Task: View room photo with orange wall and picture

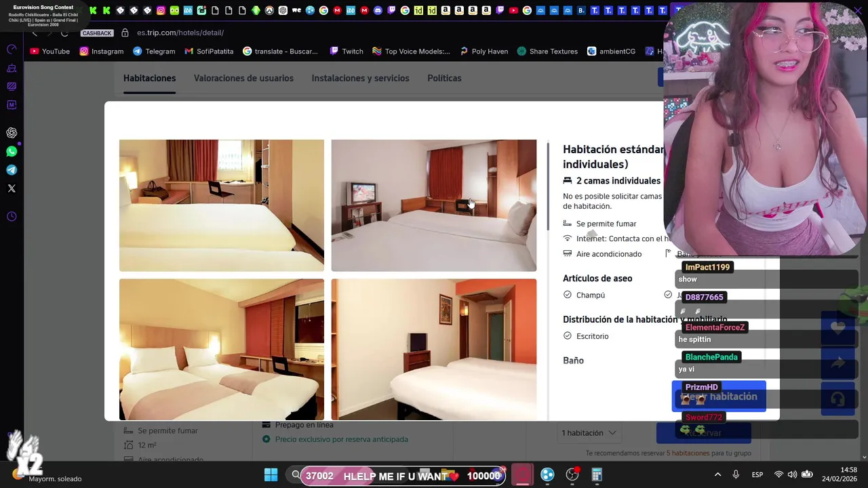Action: point(433,349)
